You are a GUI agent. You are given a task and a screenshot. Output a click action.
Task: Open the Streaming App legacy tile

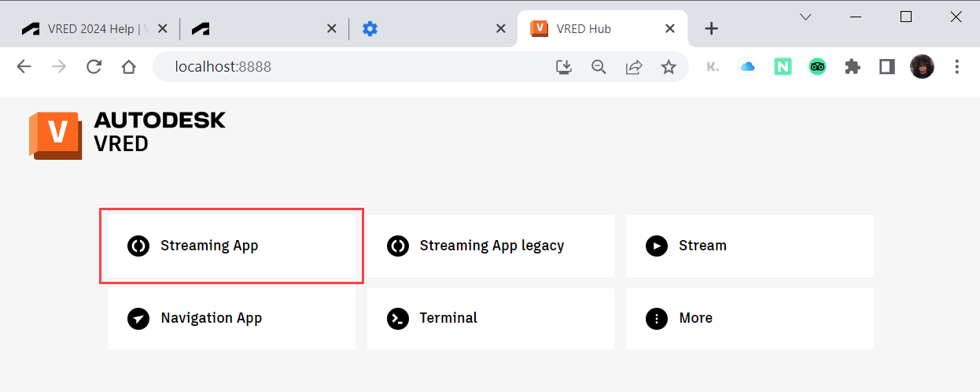point(491,246)
